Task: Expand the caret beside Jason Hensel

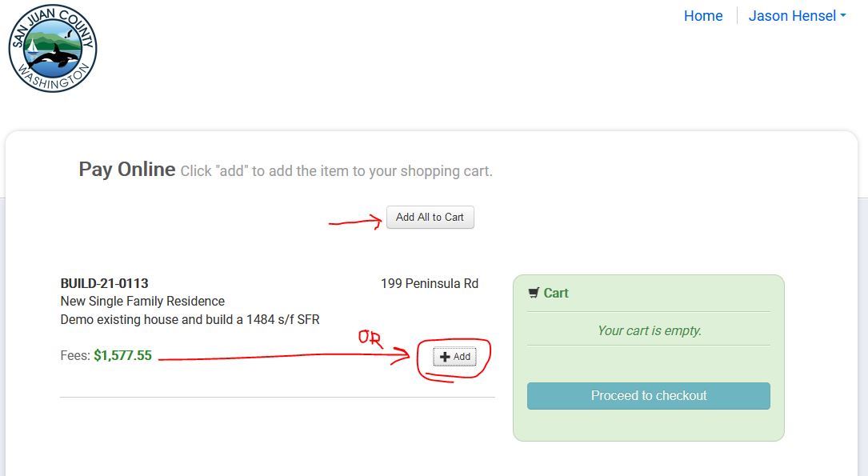Action: tap(843, 16)
